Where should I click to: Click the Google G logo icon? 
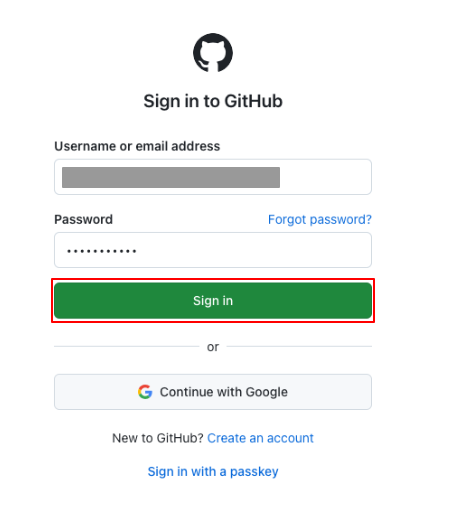point(145,392)
